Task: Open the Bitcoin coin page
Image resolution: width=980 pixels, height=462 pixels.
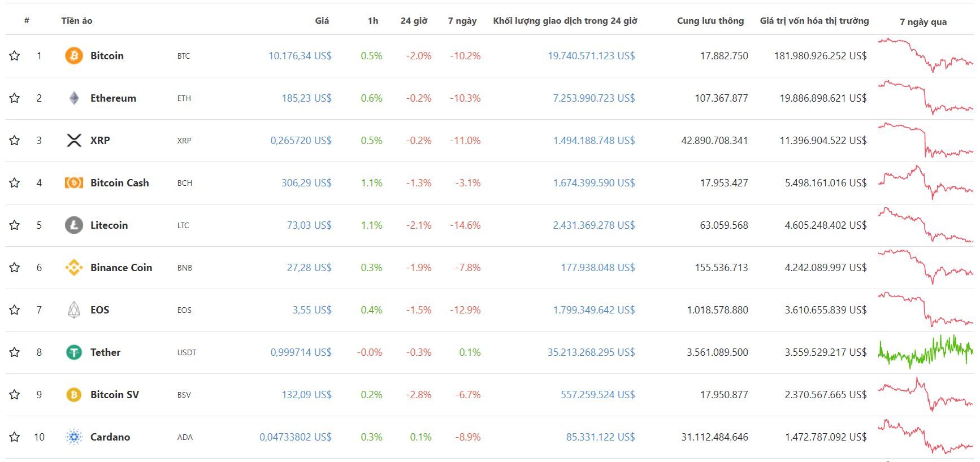Action: (107, 55)
